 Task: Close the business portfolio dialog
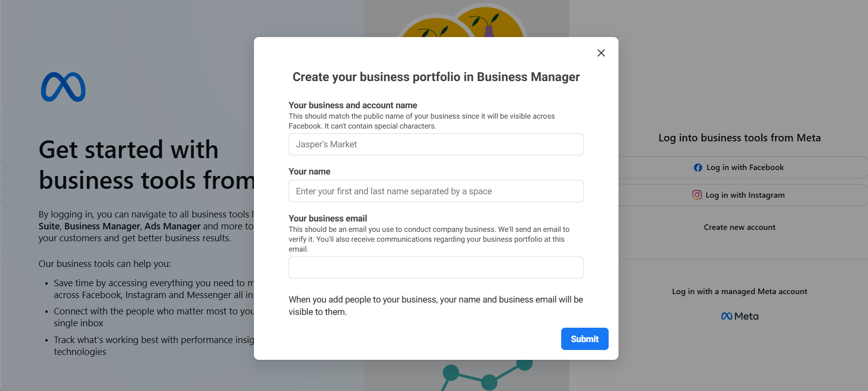click(x=601, y=53)
